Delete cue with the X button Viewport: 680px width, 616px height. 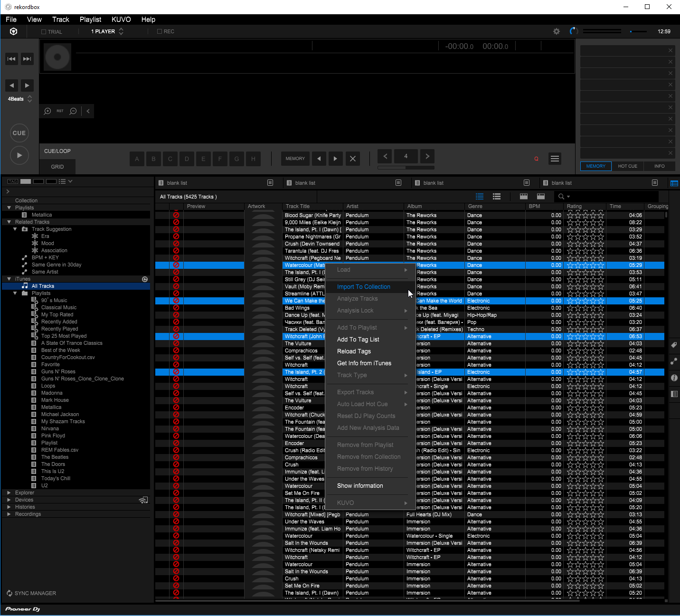(x=352, y=159)
